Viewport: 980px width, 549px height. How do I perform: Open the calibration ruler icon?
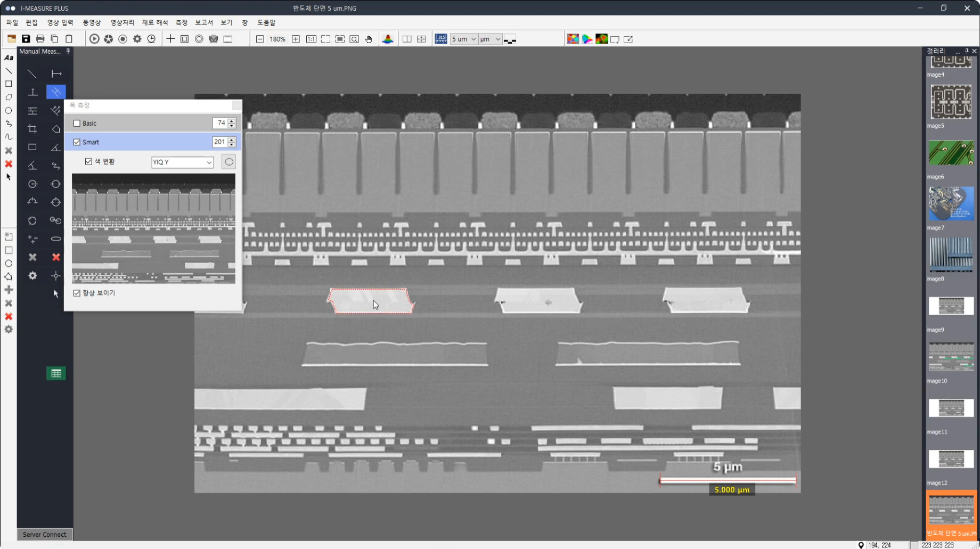[x=441, y=39]
